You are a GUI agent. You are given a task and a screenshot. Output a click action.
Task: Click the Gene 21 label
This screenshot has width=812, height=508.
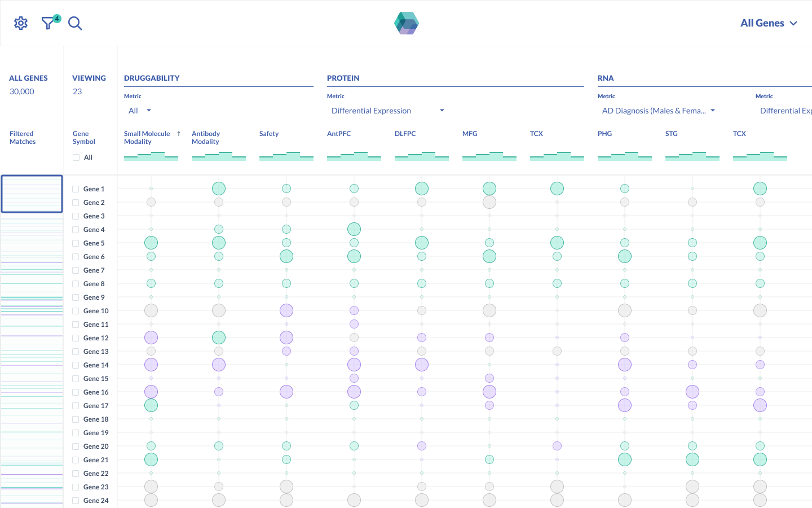pos(96,460)
